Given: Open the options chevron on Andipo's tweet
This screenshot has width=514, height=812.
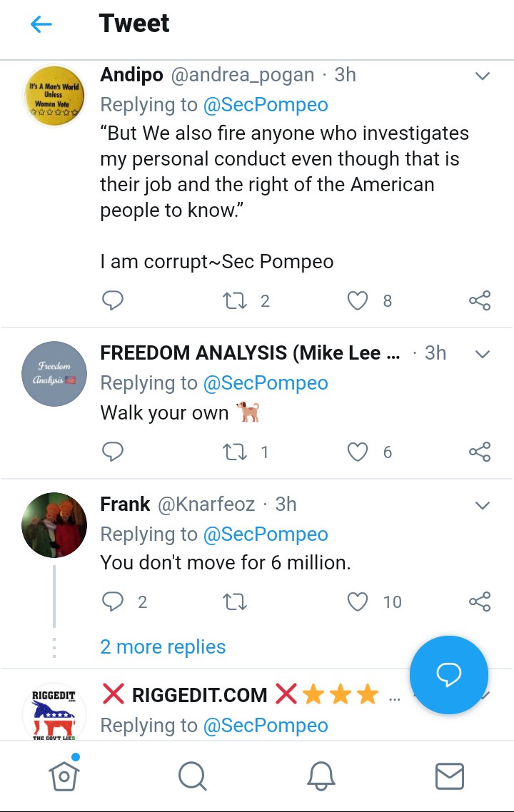Looking at the screenshot, I should click(483, 76).
